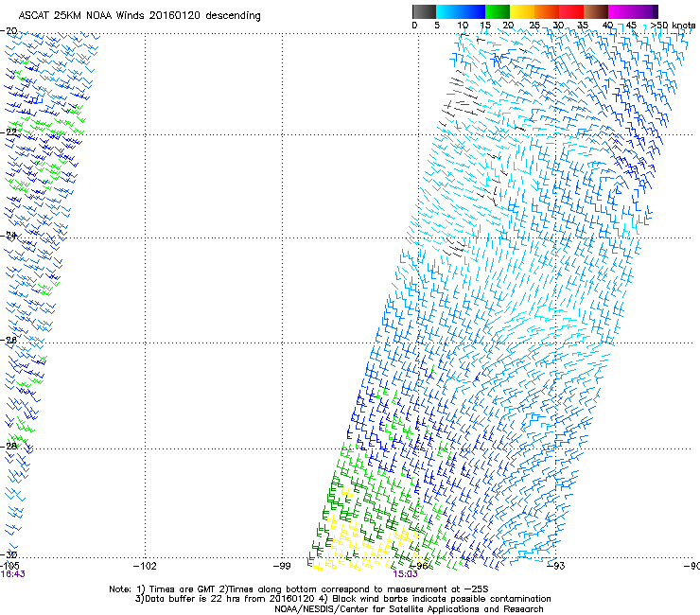Click the -102 longitude axis label

(145, 567)
